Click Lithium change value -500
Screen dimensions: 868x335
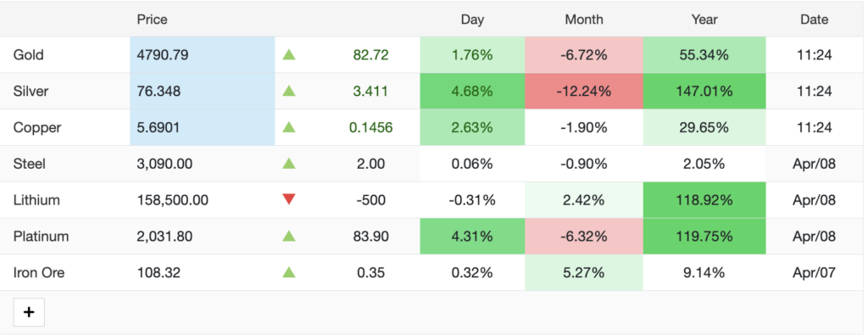click(x=370, y=200)
